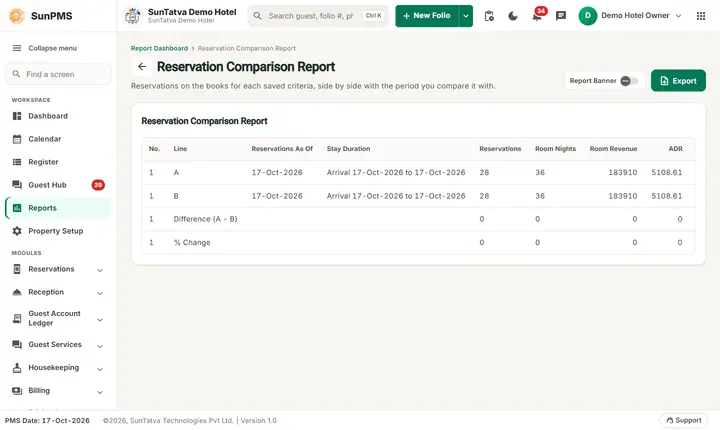Click the ADR column header
The image size is (720, 430).
coord(675,149)
